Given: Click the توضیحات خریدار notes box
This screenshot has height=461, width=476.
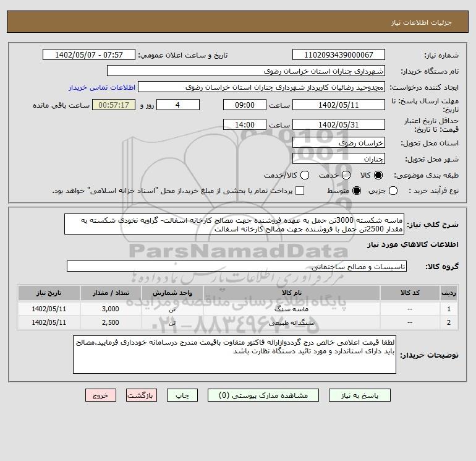Looking at the screenshot, I should point(234,355).
